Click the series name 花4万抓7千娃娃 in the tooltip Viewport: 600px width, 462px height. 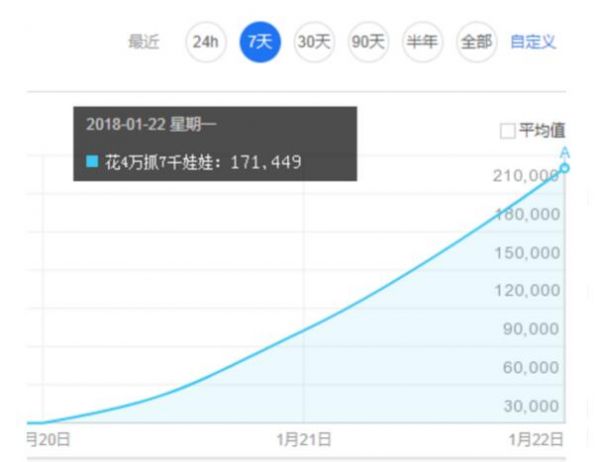pos(165,160)
